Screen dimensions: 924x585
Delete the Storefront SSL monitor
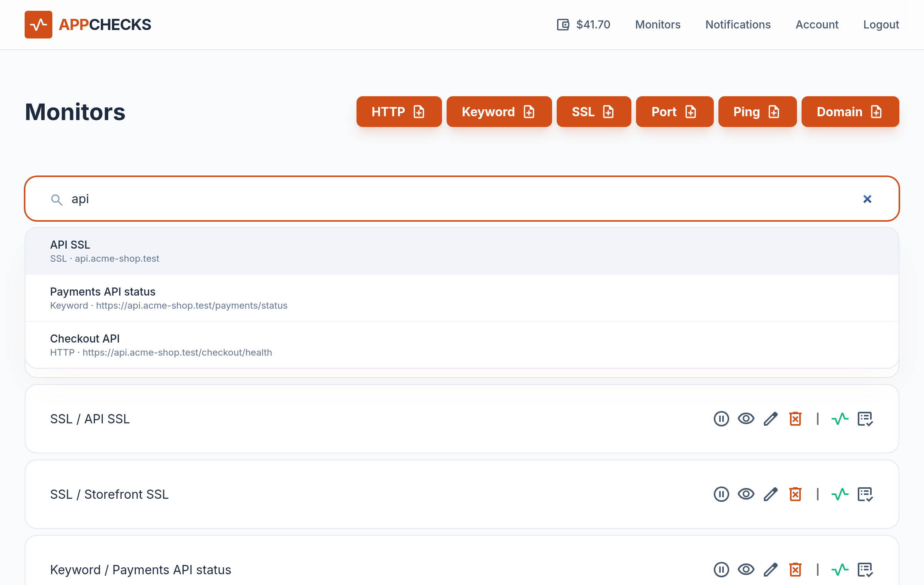point(795,494)
